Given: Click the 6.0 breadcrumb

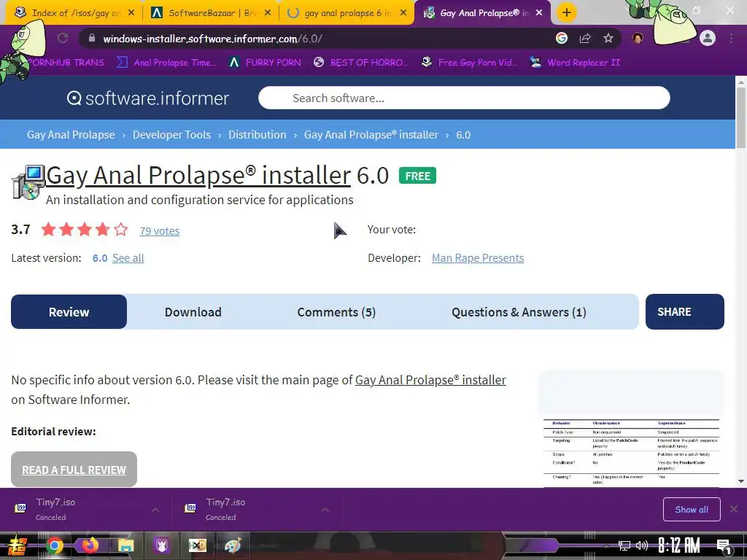Looking at the screenshot, I should coord(463,135).
